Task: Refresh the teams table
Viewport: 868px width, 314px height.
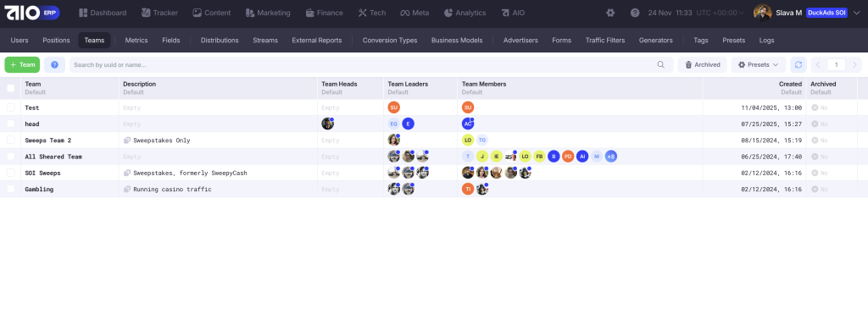Action: click(798, 64)
